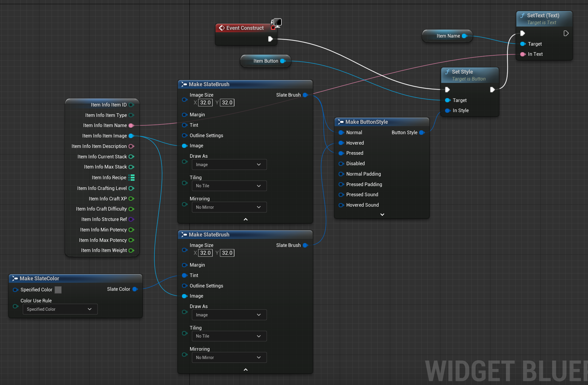
Task: Click the Specified Color swatch
Action: (58, 290)
